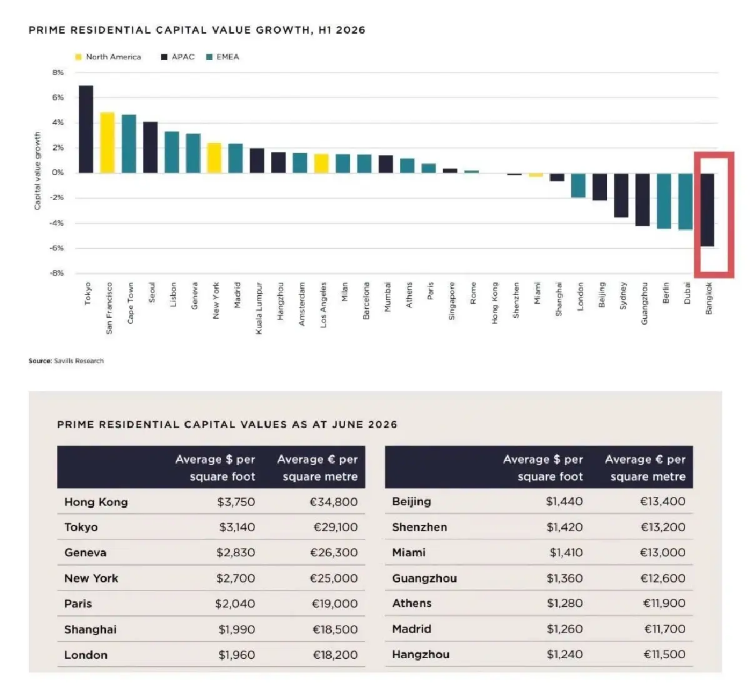Click the 8% y-axis gridline label
The image size is (750, 700).
[x=58, y=72]
